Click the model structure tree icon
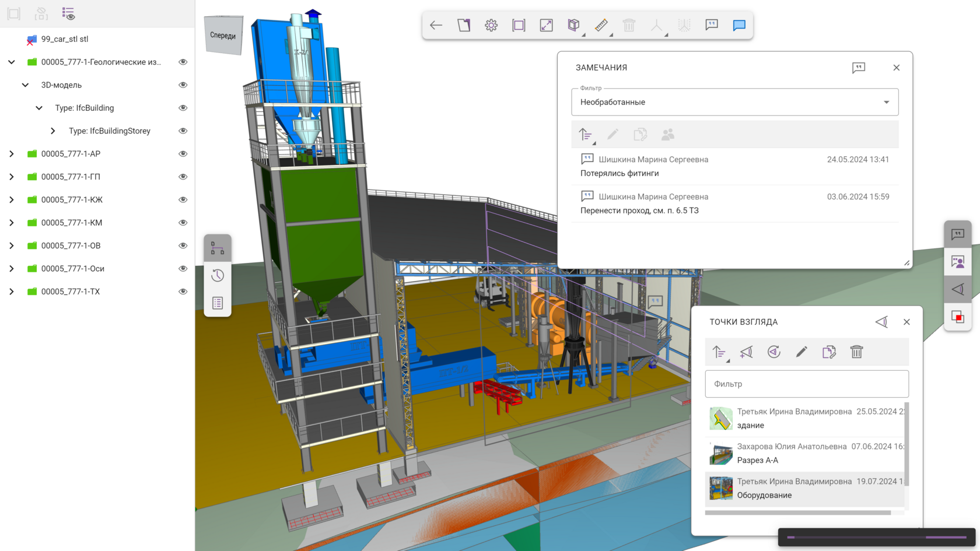The width and height of the screenshot is (980, 551). point(218,248)
